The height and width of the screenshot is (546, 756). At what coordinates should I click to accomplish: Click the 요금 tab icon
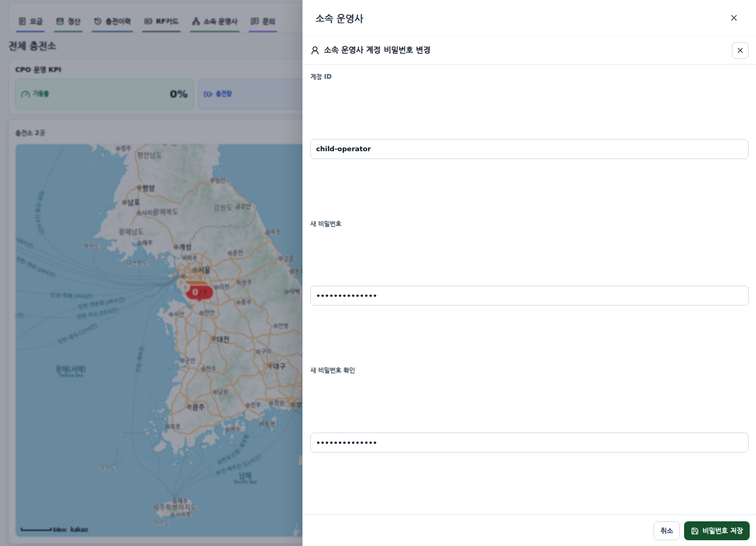point(22,22)
